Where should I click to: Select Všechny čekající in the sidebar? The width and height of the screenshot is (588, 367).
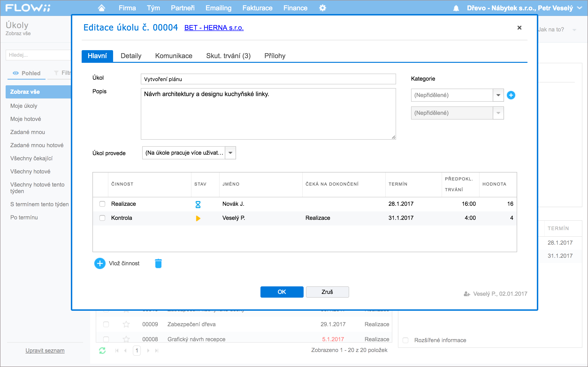pyautogui.click(x=31, y=158)
